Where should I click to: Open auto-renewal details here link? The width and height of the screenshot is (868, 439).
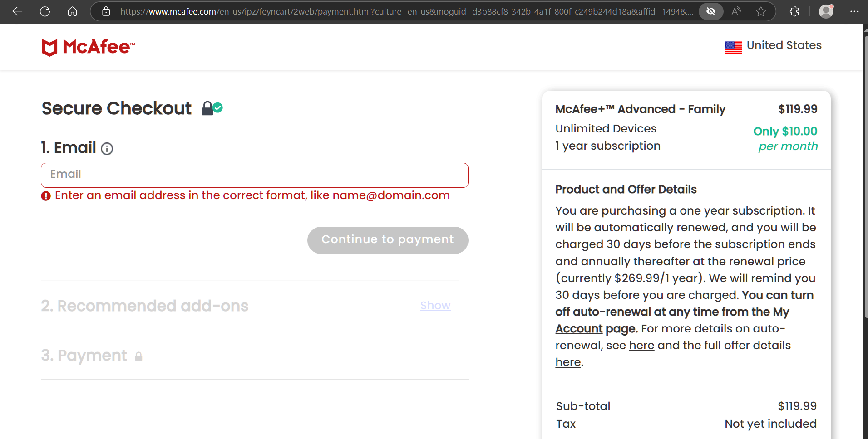tap(641, 346)
